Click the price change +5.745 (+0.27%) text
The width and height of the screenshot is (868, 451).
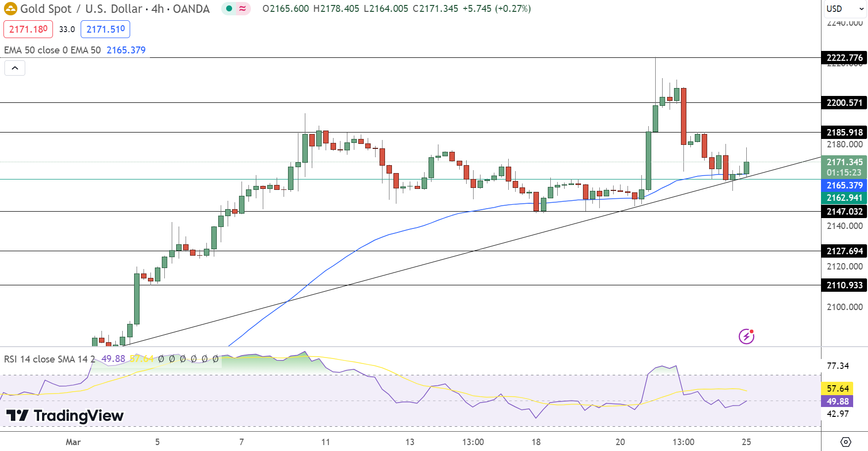click(x=497, y=8)
